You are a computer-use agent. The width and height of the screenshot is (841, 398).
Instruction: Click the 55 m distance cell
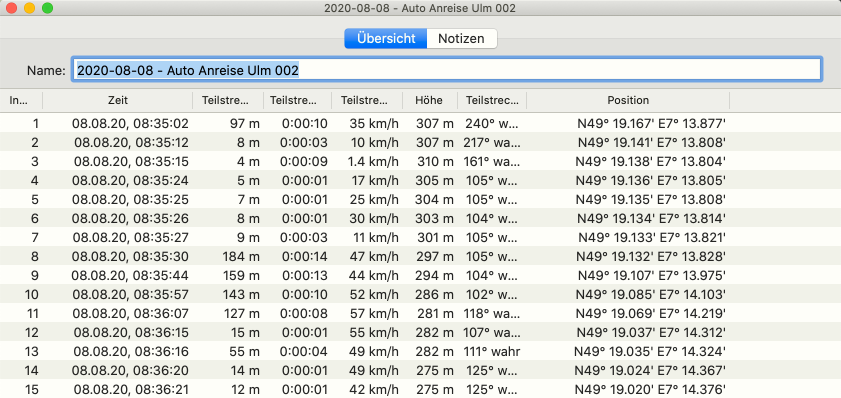245,351
